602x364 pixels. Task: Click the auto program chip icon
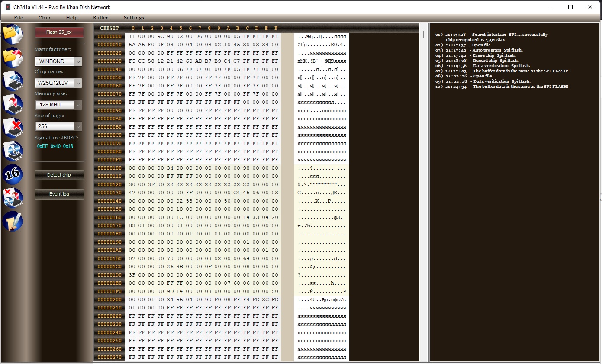[x=13, y=198]
